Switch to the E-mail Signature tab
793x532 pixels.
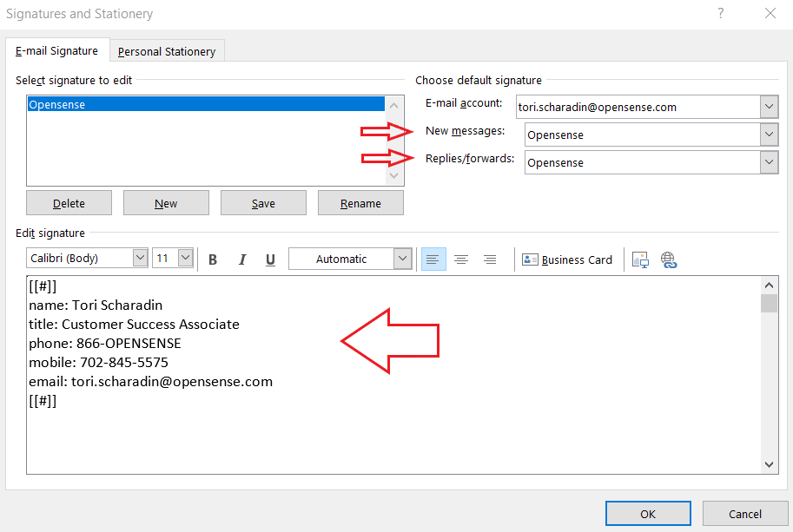click(56, 51)
